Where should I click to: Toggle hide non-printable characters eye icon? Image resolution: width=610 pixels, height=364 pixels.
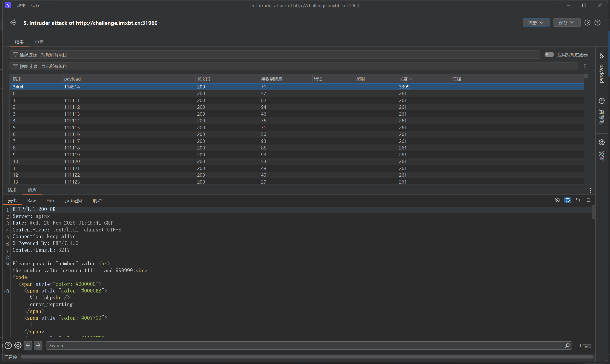coord(557,200)
